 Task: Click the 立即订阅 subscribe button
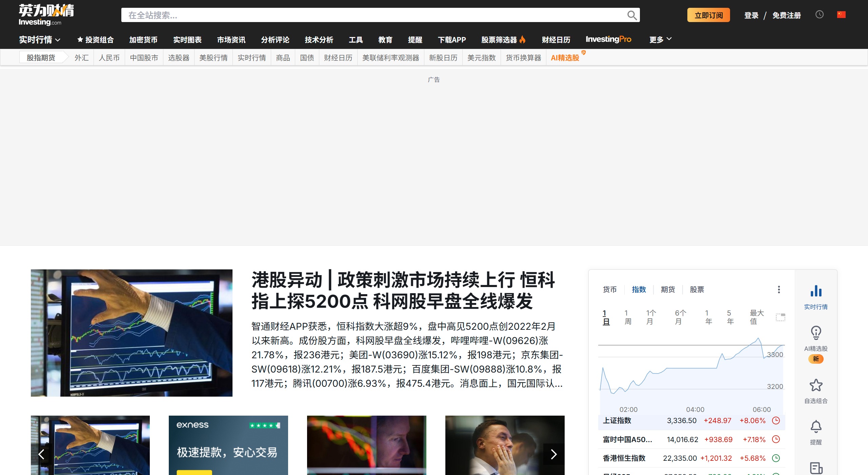coord(708,15)
